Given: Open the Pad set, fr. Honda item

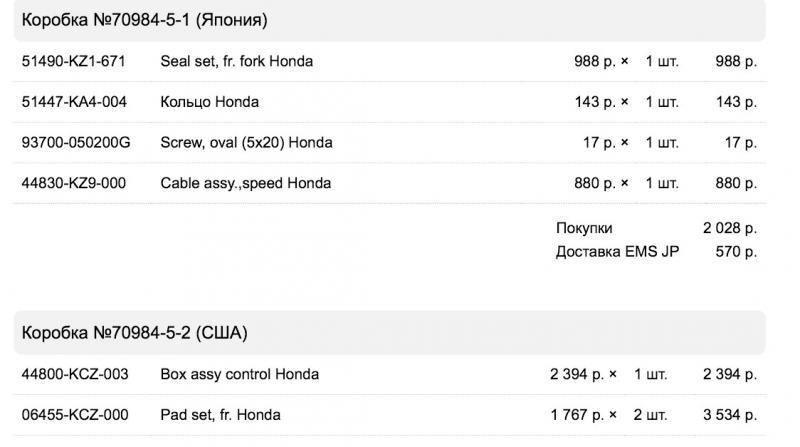Looking at the screenshot, I should [220, 415].
